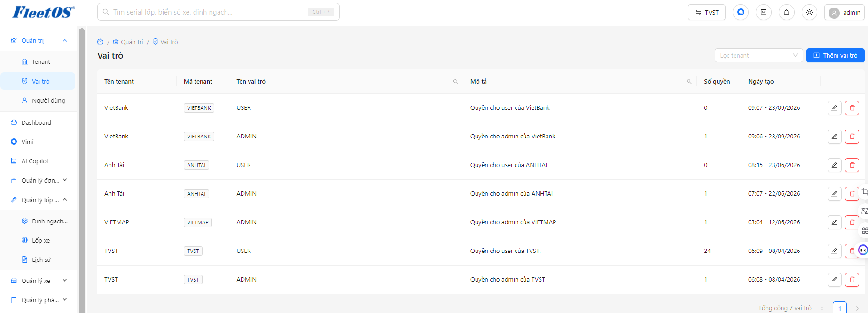Screen dimensions: 868x313
Task: Switch tenant using the TVST button
Action: click(x=707, y=13)
